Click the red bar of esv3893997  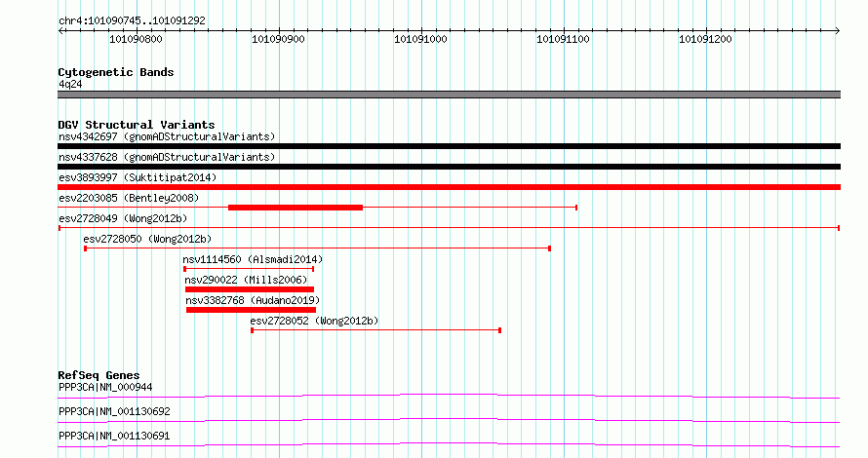coord(449,187)
